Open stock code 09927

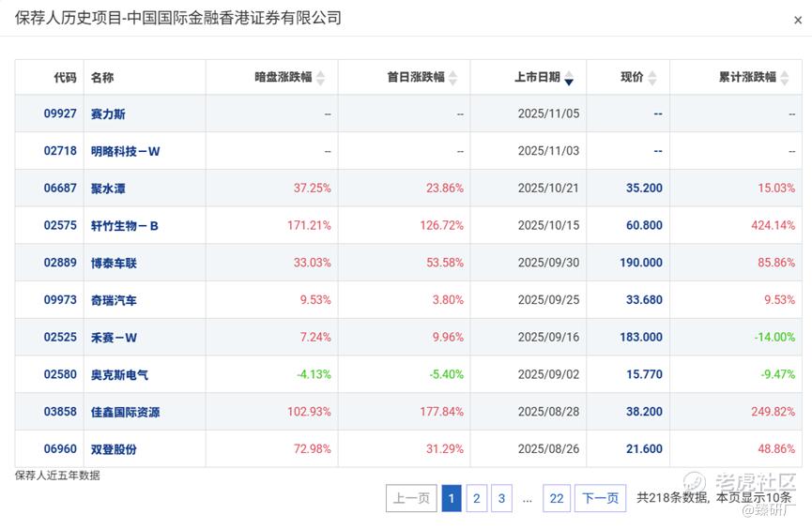click(60, 113)
